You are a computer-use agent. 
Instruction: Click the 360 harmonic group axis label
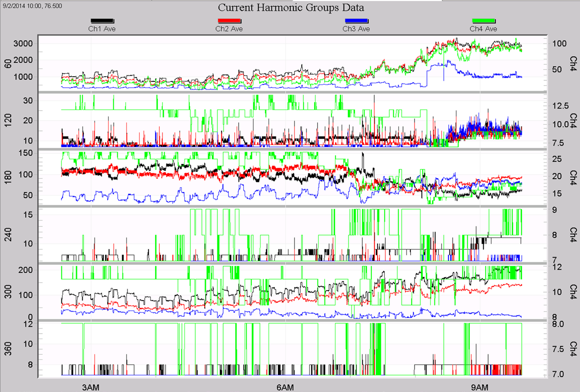pos(8,348)
